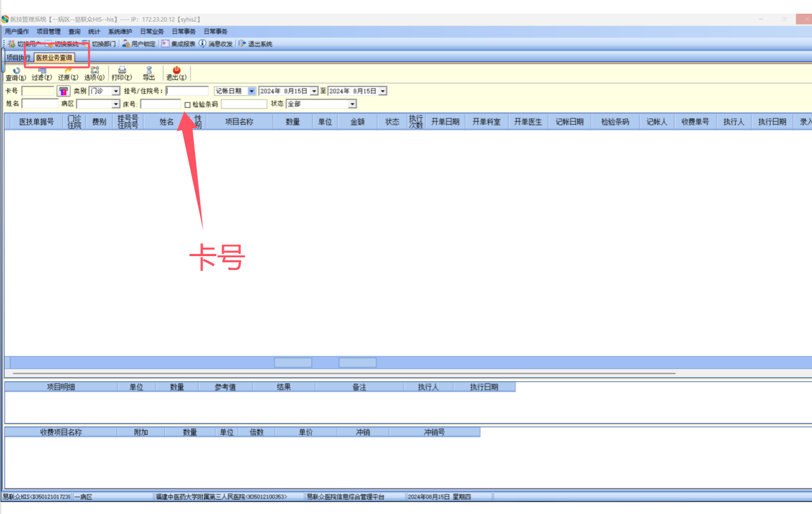Click the 金额 column header
This screenshot has width=812, height=514.
[x=357, y=122]
